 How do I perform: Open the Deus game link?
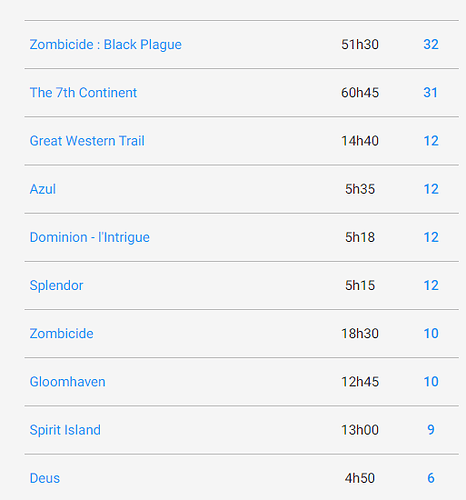45,478
